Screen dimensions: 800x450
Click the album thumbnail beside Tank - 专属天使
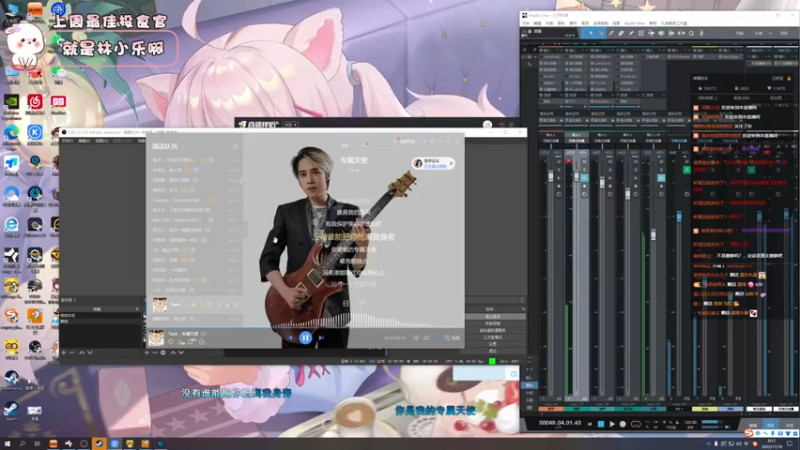coord(156,337)
